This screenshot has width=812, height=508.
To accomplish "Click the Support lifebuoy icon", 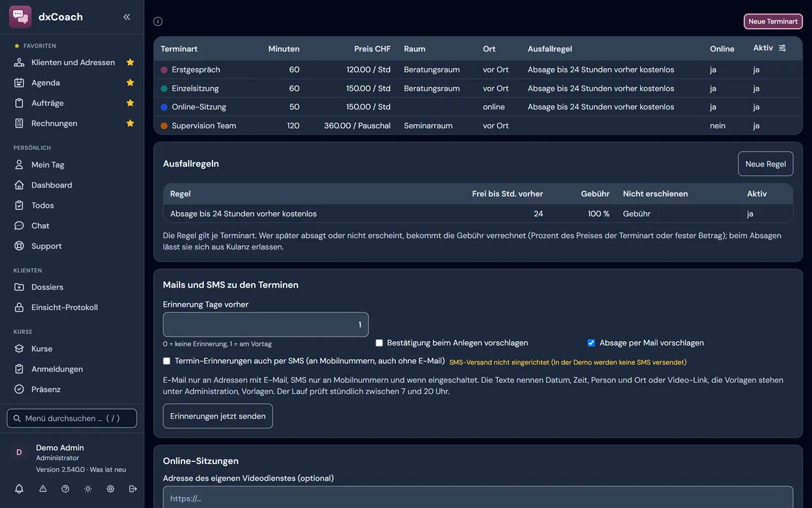I will [19, 246].
